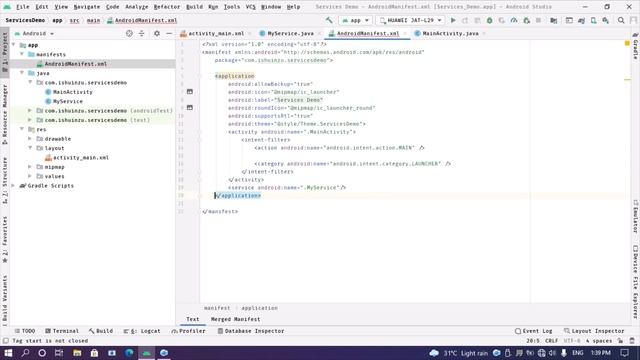
Task: Expand the drawable folder
Action: [x=30, y=138]
